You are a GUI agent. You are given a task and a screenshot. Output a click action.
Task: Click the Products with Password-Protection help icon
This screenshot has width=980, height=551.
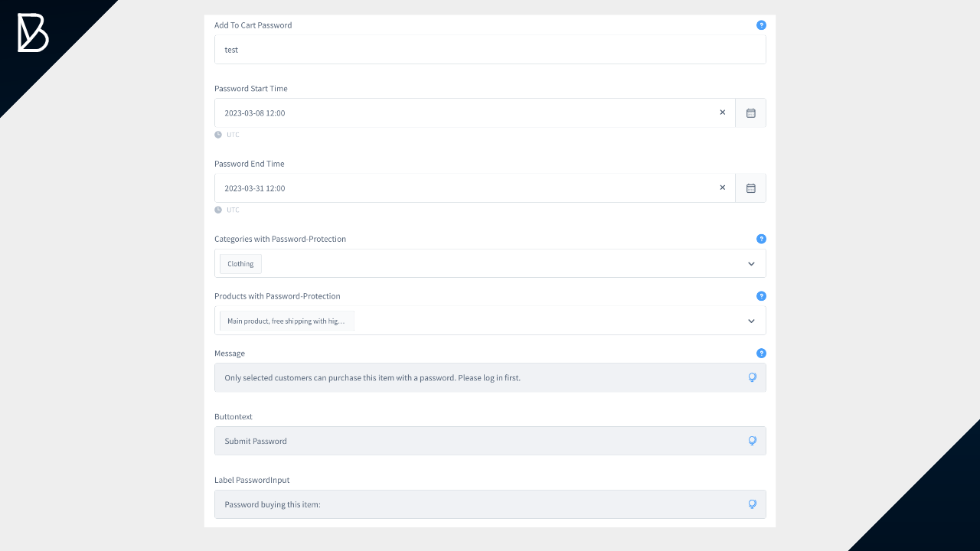click(761, 296)
